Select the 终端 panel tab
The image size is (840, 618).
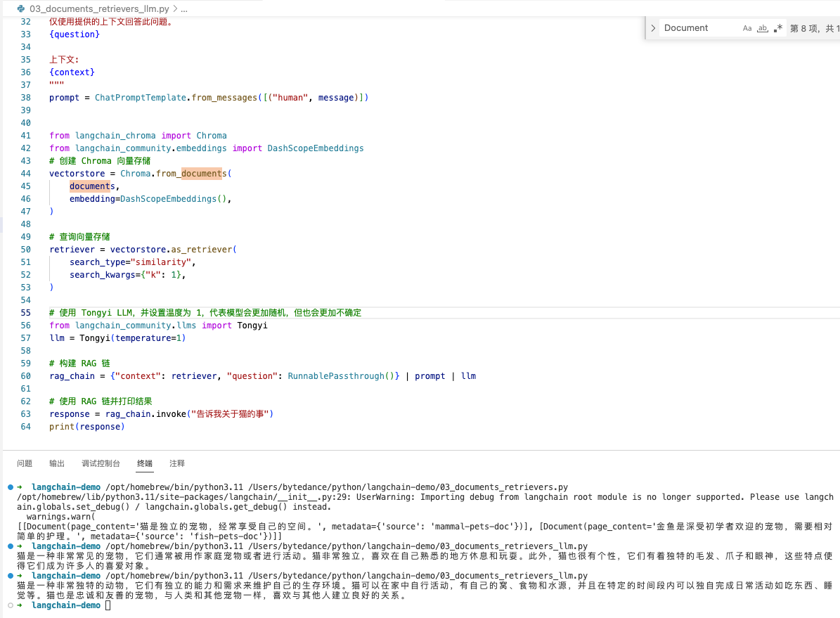point(145,463)
